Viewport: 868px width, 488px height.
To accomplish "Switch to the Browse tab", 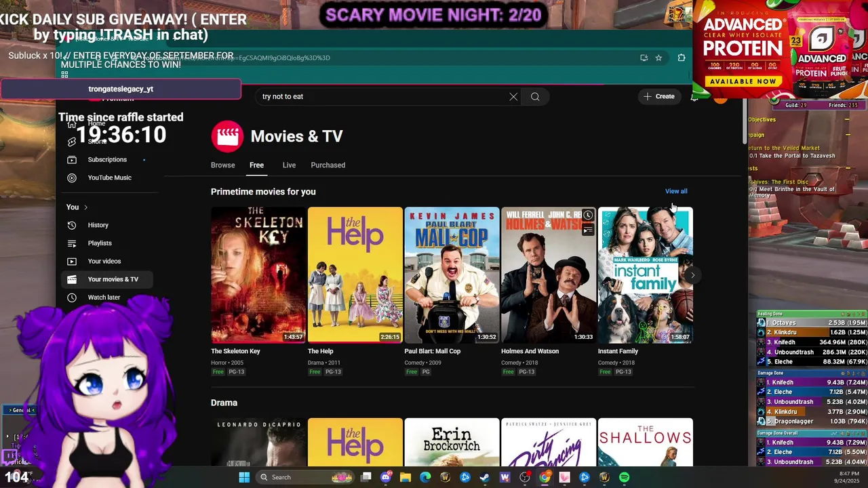I will [x=222, y=165].
